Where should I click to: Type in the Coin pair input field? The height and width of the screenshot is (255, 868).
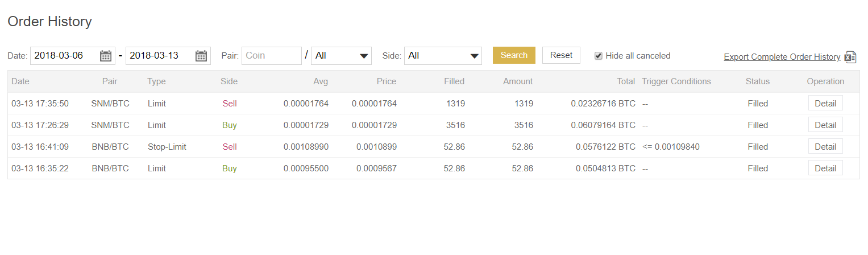[271, 56]
